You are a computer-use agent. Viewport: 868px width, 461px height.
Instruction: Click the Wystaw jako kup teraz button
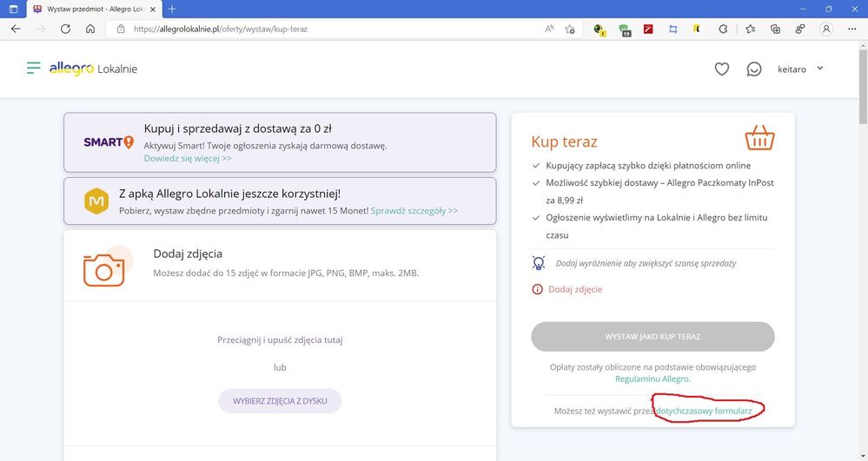coord(653,336)
